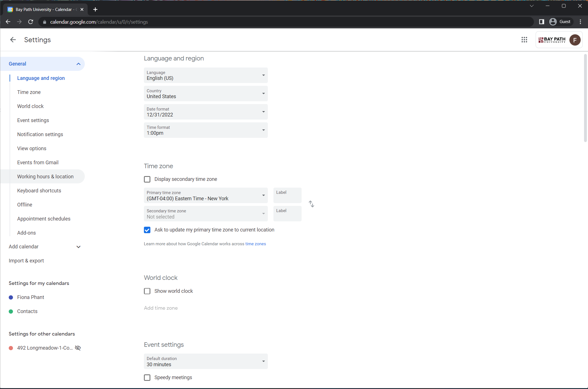Check the Show world clock box
Image resolution: width=588 pixels, height=389 pixels.
click(147, 291)
